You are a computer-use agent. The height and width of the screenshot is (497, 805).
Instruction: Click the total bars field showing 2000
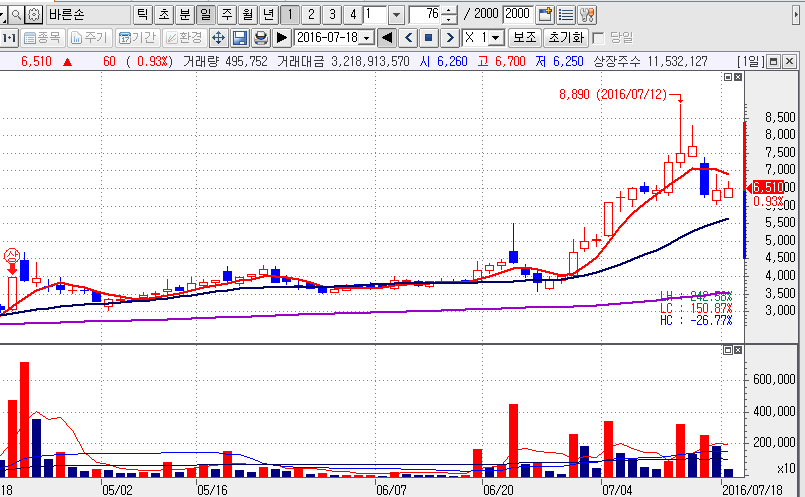point(517,14)
